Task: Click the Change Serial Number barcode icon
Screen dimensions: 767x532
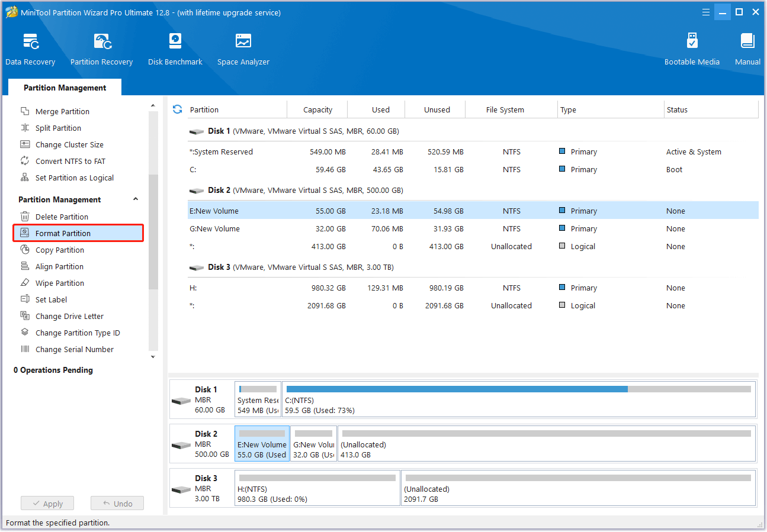Action: (25, 349)
